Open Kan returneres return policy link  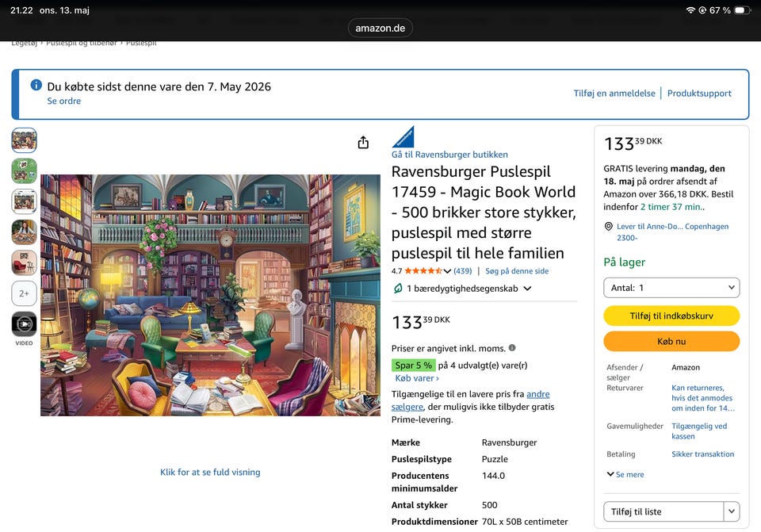pos(703,398)
